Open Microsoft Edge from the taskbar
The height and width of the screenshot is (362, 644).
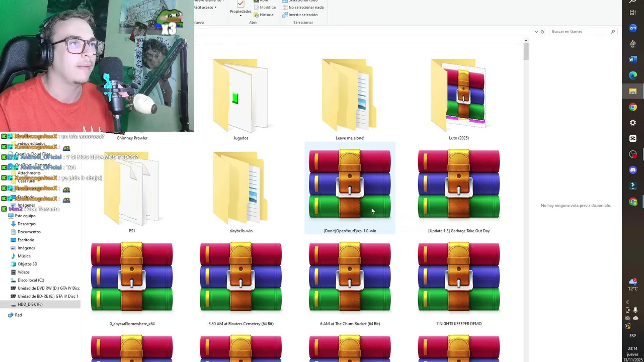[x=633, y=75]
